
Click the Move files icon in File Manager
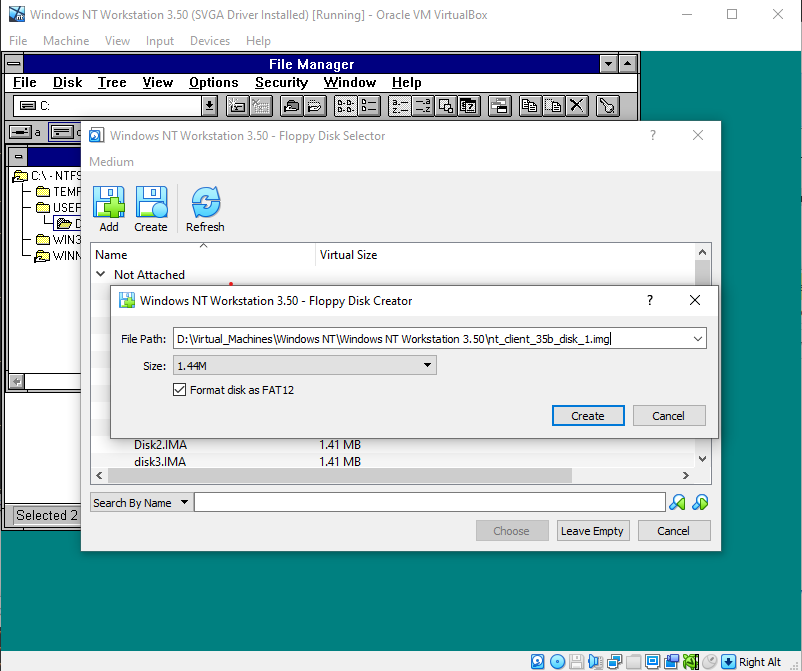pos(553,106)
